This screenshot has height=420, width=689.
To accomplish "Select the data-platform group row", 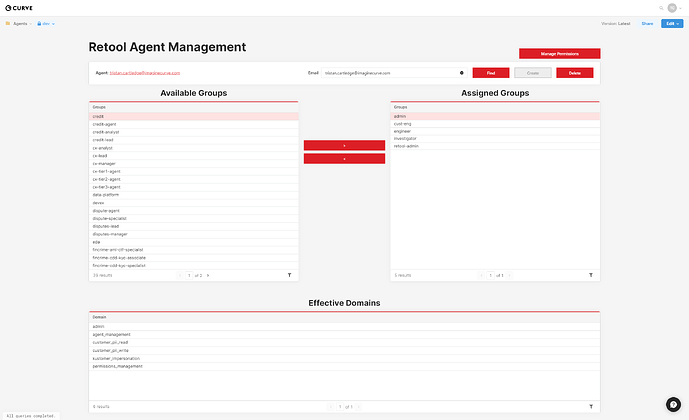I will coord(193,195).
